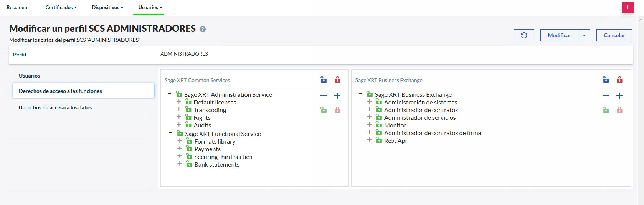
Task: Click red lock icon in Common Services header
Action: [337, 80]
